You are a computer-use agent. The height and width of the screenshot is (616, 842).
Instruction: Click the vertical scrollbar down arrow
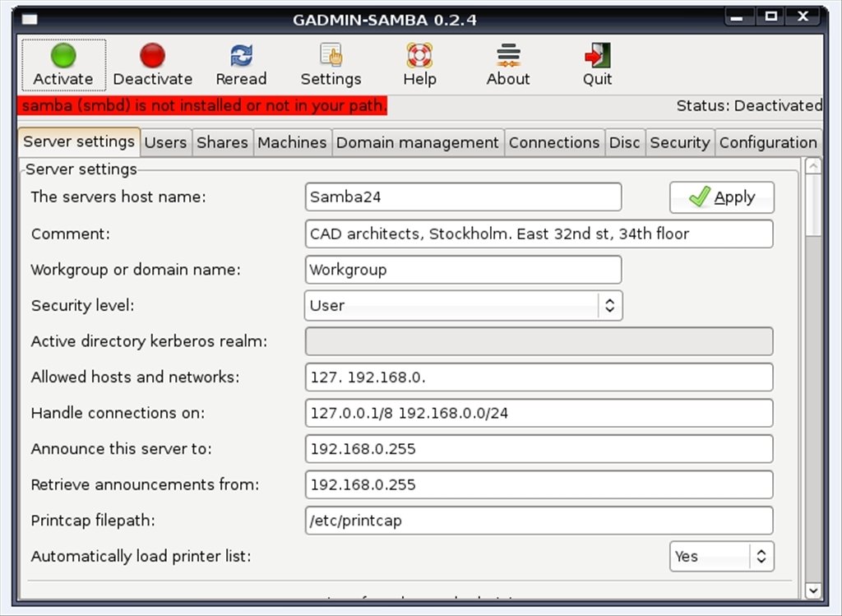click(813, 591)
